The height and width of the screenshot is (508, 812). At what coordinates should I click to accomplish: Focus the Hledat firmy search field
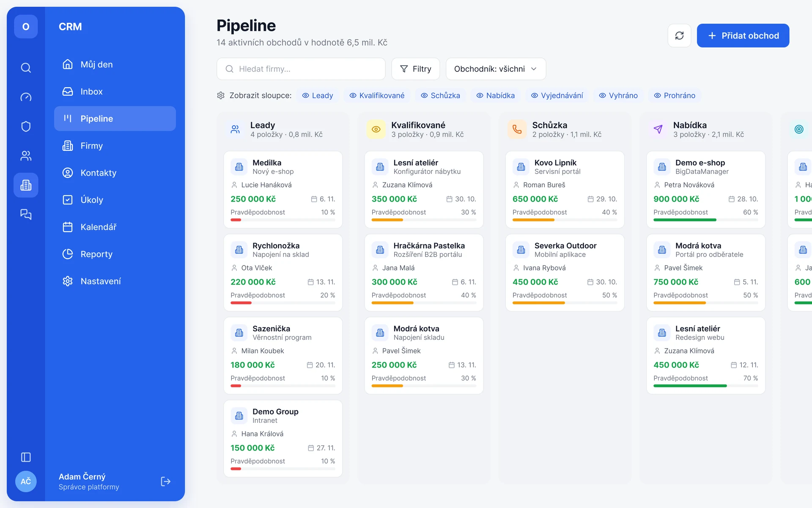pos(301,69)
